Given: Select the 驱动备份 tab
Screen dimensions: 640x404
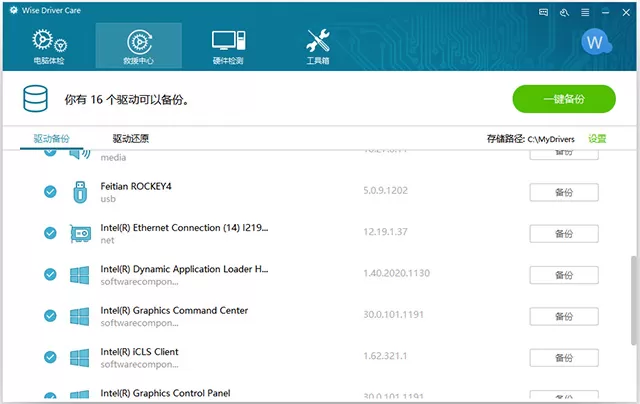Looking at the screenshot, I should [51, 139].
